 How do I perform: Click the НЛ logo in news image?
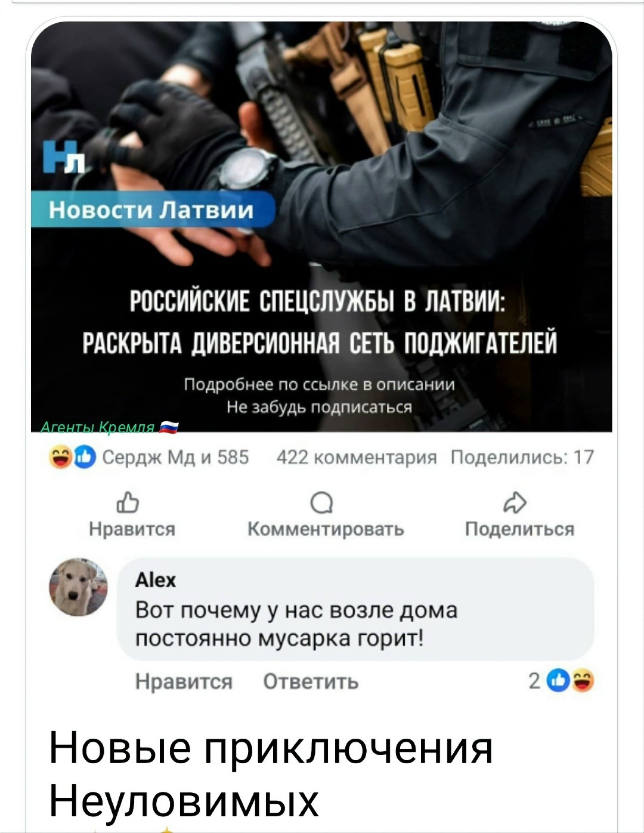tap(64, 157)
